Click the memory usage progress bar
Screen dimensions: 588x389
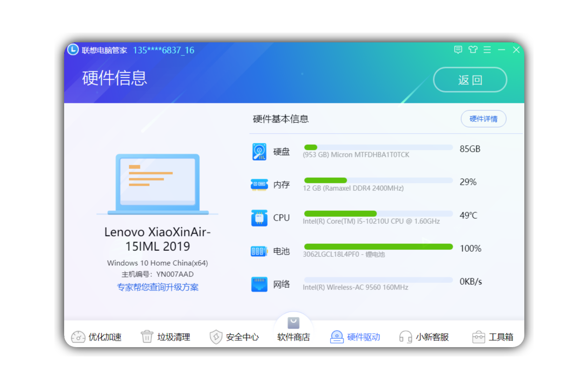tap(378, 181)
